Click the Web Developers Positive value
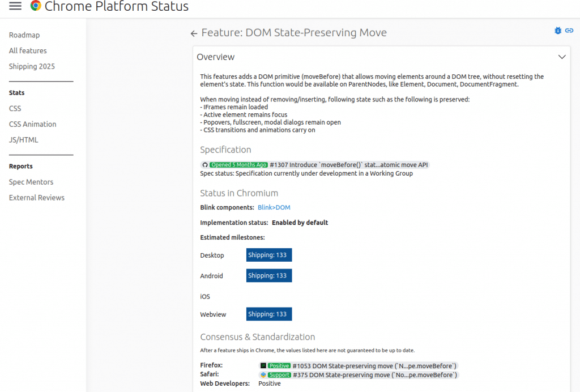Viewport: 580px width, 392px height. point(269,384)
